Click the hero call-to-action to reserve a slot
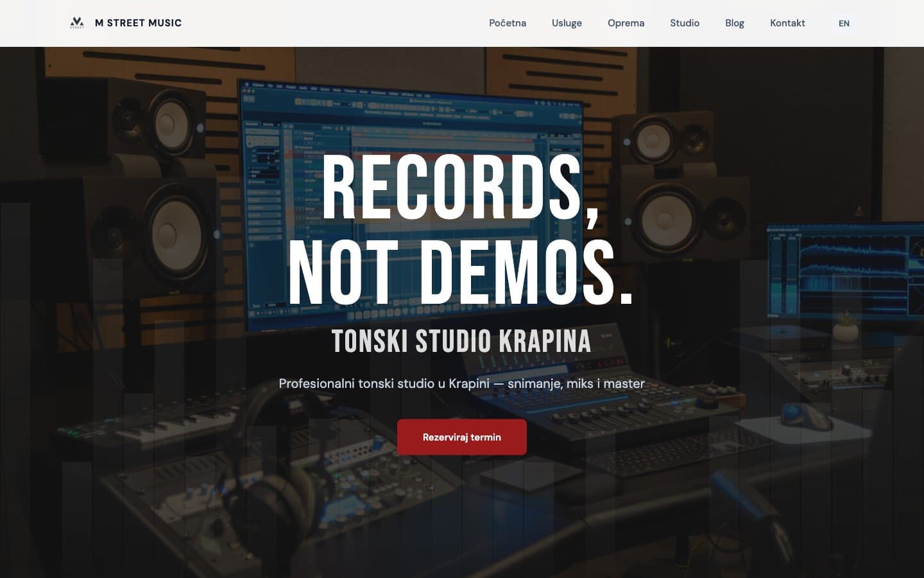 pos(461,437)
